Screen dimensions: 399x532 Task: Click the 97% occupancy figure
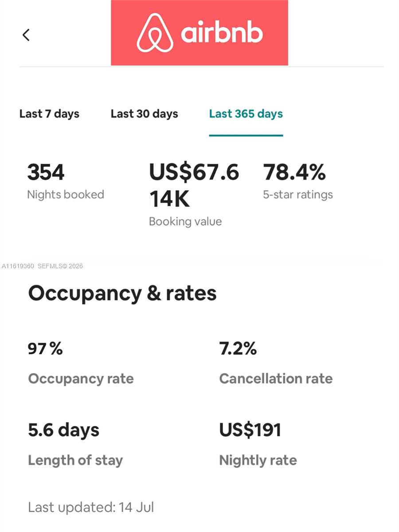click(x=45, y=349)
